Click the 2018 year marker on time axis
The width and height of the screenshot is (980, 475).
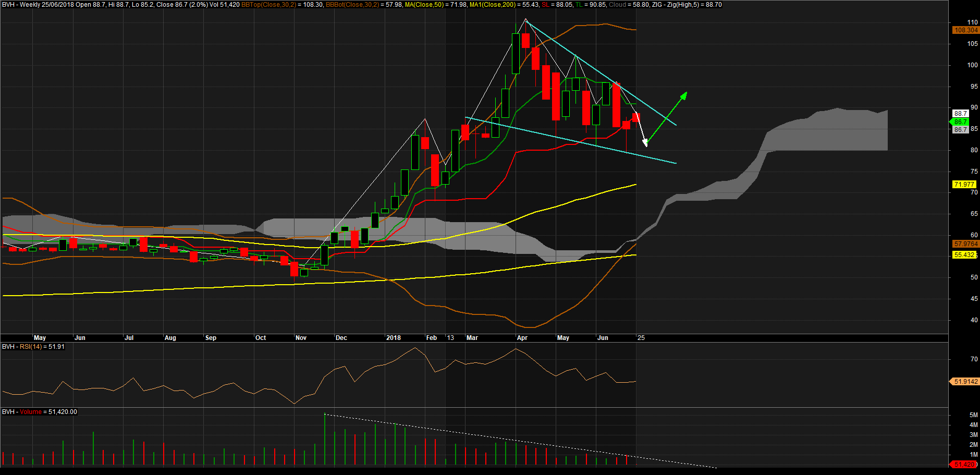point(393,338)
